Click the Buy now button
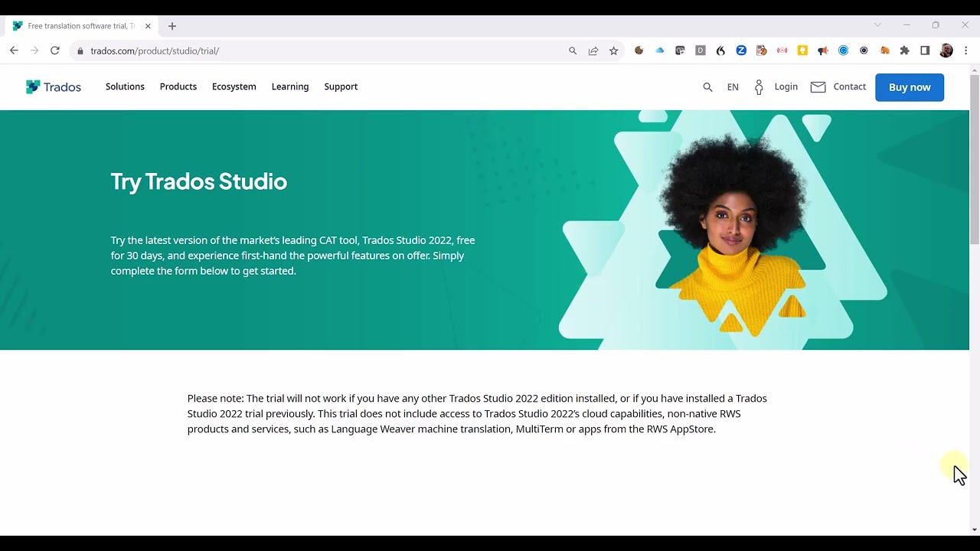The height and width of the screenshot is (551, 980). (910, 87)
